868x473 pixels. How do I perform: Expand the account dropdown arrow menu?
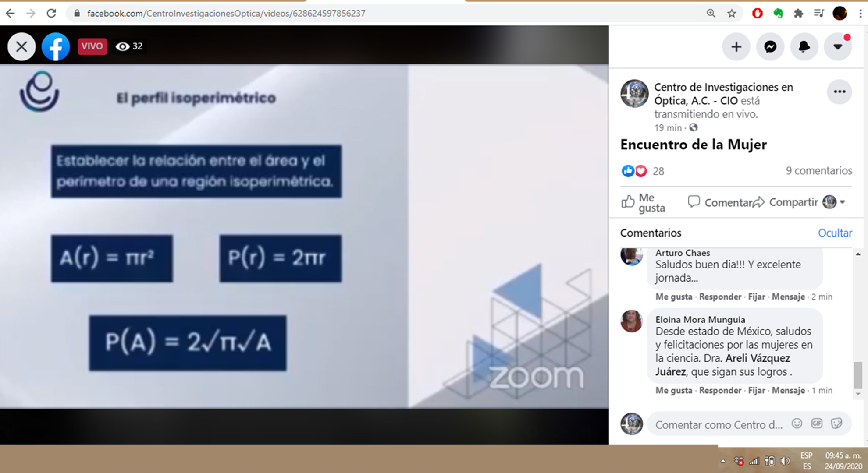[x=838, y=47]
